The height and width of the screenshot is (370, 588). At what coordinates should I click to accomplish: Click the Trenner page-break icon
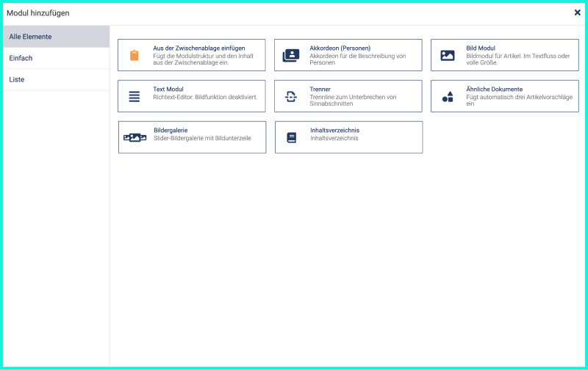coord(291,97)
